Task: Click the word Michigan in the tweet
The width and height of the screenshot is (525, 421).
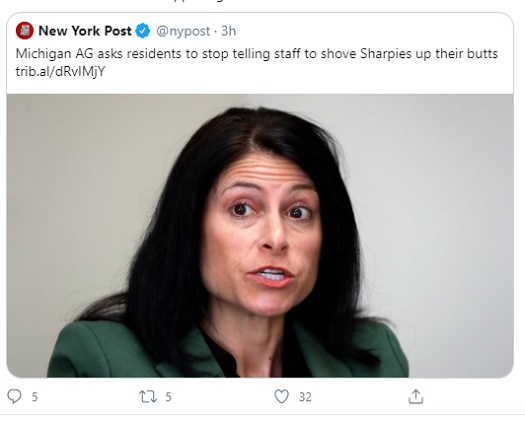Action: tap(44, 54)
